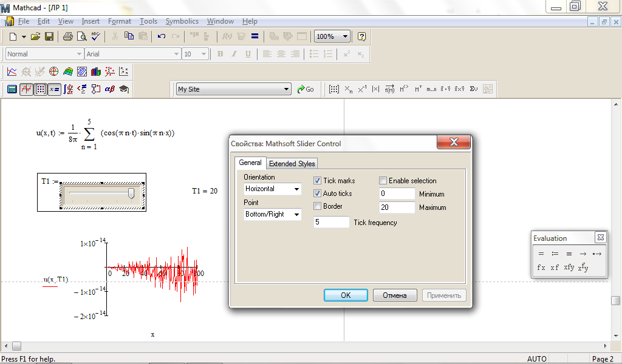Insert a matrix using the Matrix icon
The image size is (622, 364).
[334, 89]
